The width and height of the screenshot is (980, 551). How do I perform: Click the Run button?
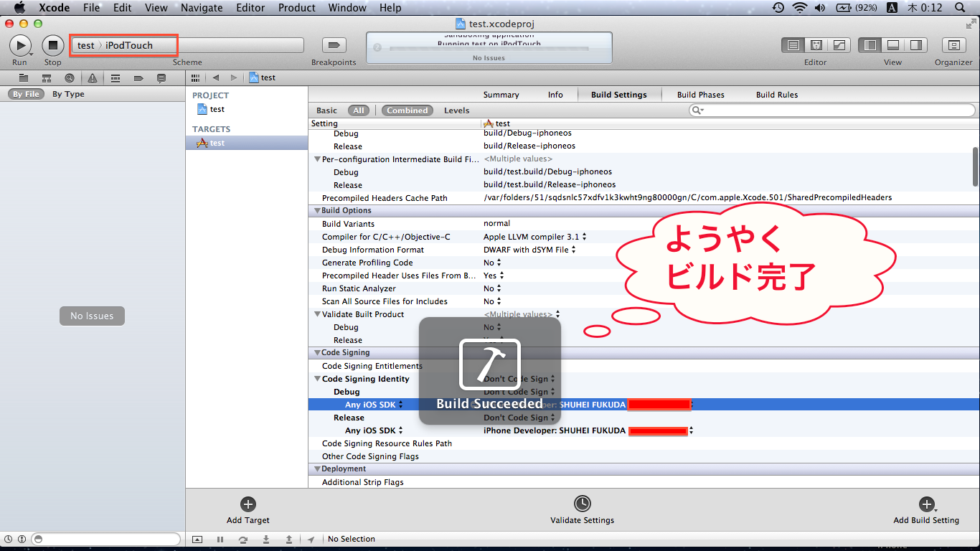click(20, 45)
